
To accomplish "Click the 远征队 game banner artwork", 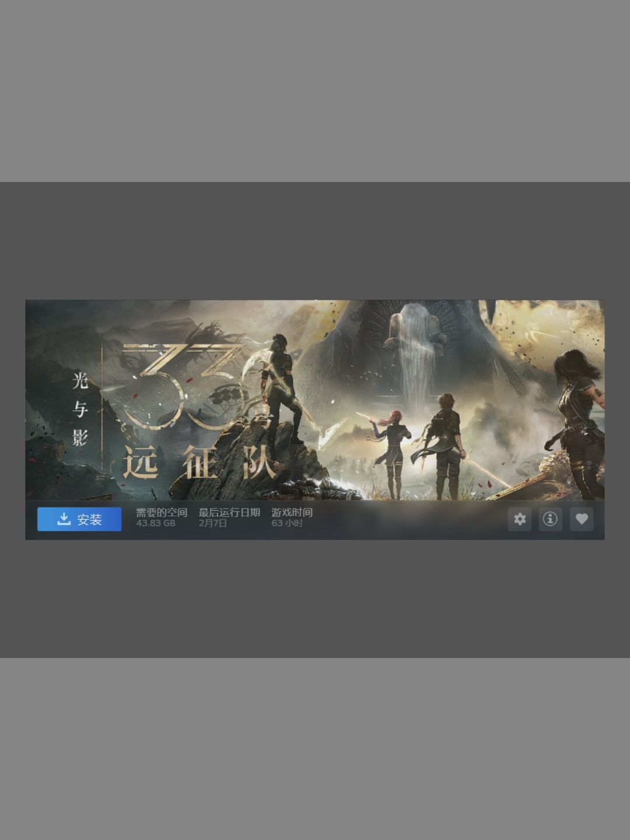I will 315,400.
